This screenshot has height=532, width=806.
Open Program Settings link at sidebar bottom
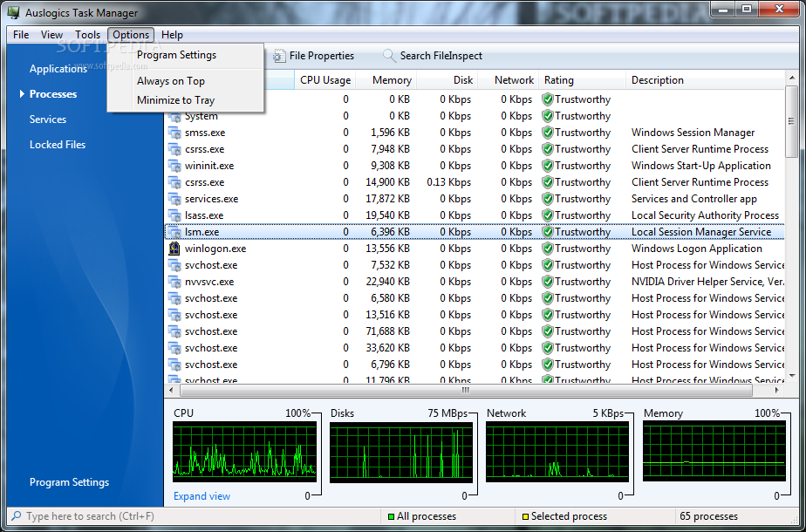click(70, 482)
